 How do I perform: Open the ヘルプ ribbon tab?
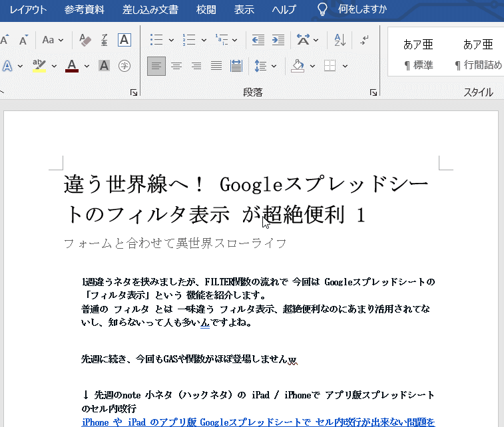(284, 9)
